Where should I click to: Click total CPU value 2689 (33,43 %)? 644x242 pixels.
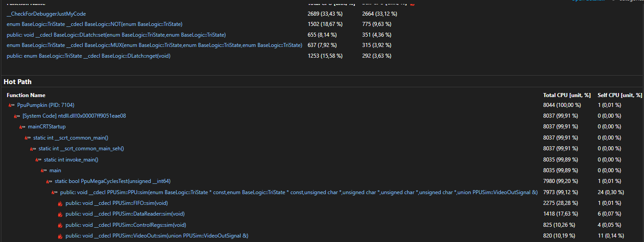pos(325,14)
